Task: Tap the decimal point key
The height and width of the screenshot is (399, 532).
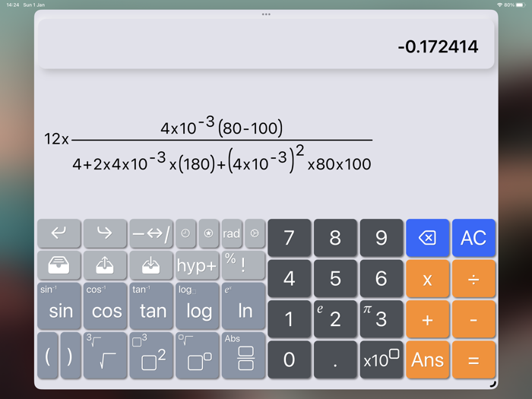Action: (x=335, y=359)
